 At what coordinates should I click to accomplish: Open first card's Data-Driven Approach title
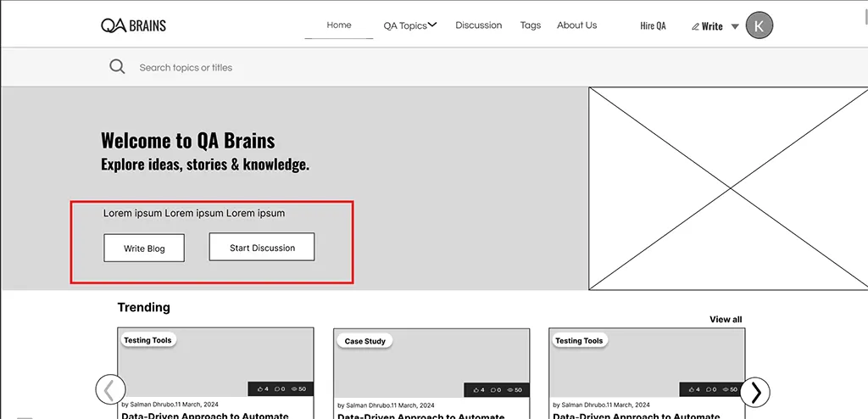(205, 415)
